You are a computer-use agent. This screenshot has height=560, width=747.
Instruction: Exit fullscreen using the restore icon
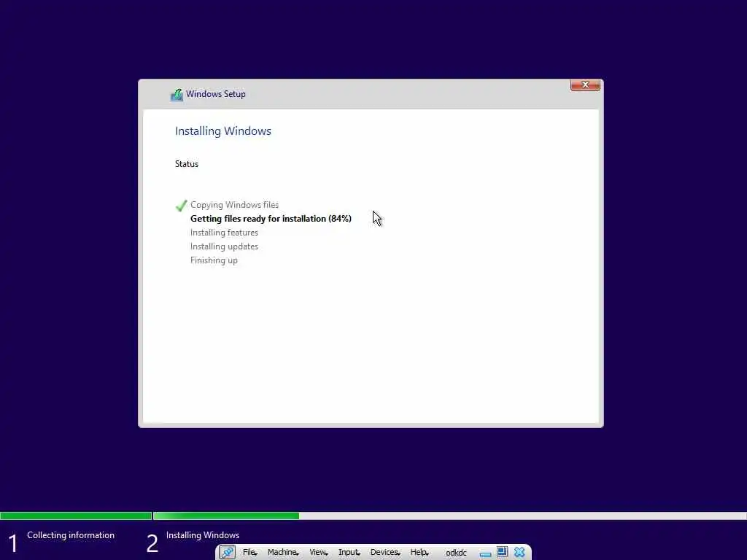click(x=502, y=552)
